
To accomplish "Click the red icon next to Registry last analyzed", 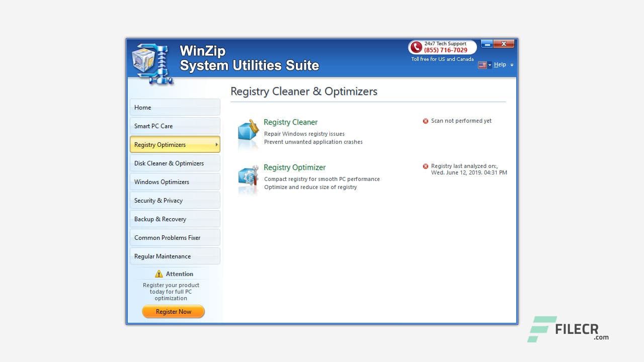I will 425,165.
